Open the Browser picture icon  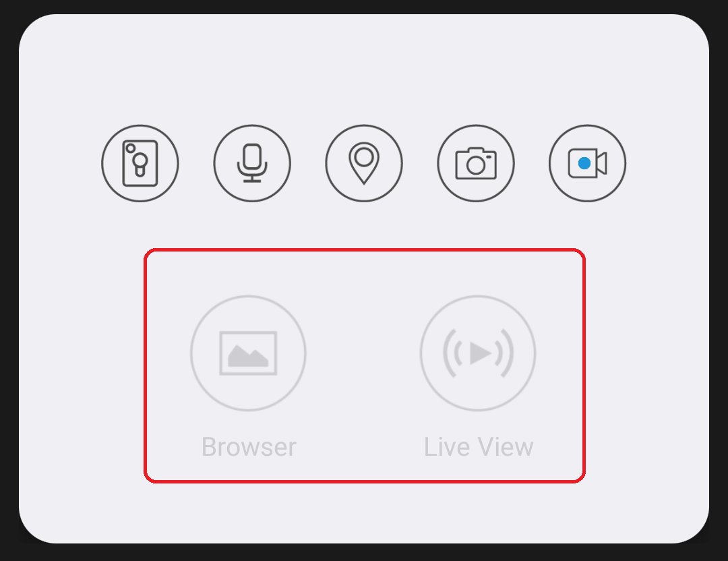point(248,353)
